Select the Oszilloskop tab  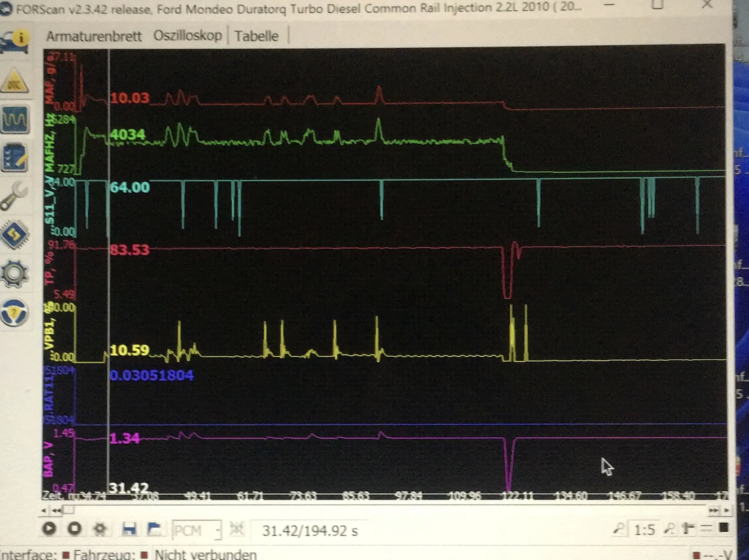(187, 35)
